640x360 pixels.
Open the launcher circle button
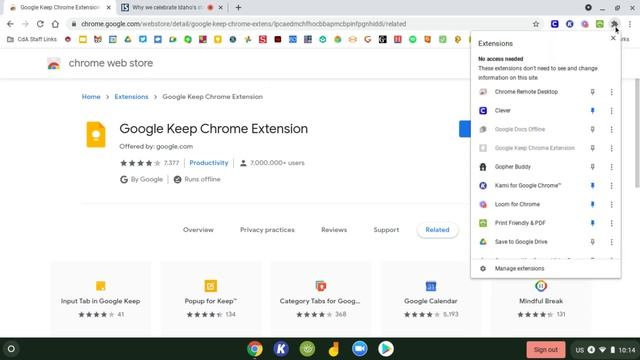pyautogui.click(x=11, y=349)
